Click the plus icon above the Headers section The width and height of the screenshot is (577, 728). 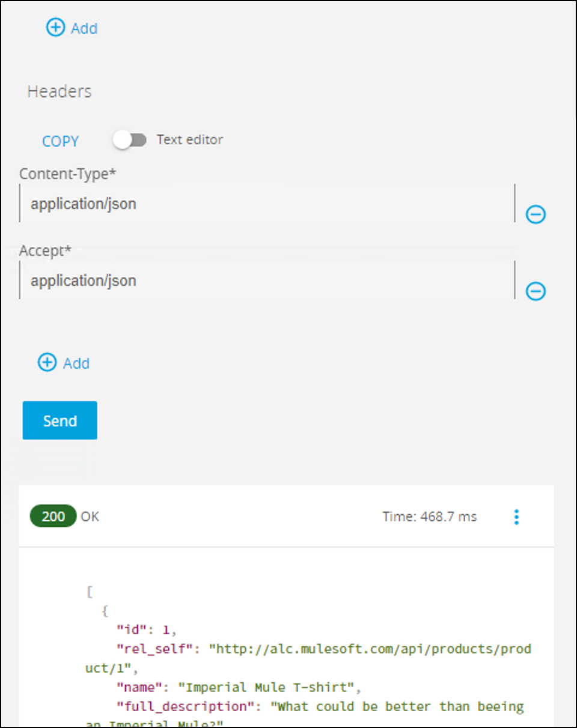(55, 28)
